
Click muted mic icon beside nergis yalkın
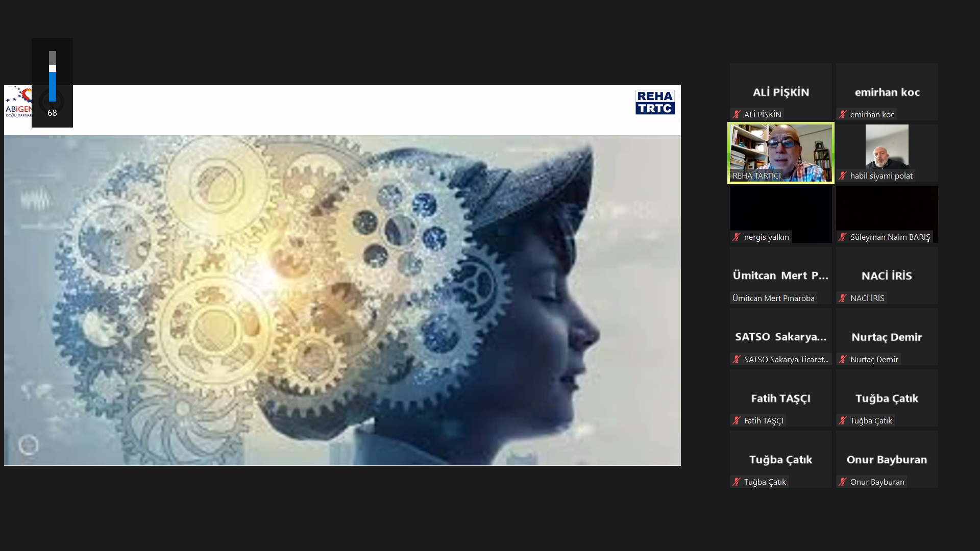[737, 237]
